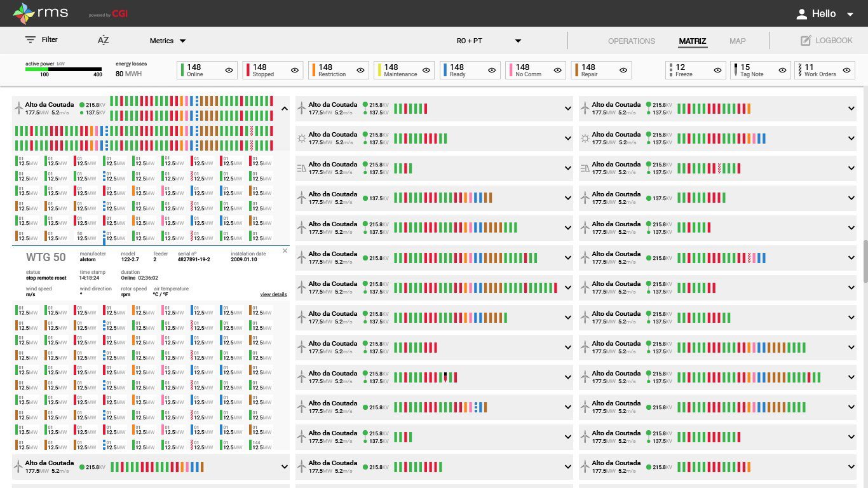Open the Filter icon panel
Image resolution: width=868 pixels, height=488 pixels.
pos(31,40)
